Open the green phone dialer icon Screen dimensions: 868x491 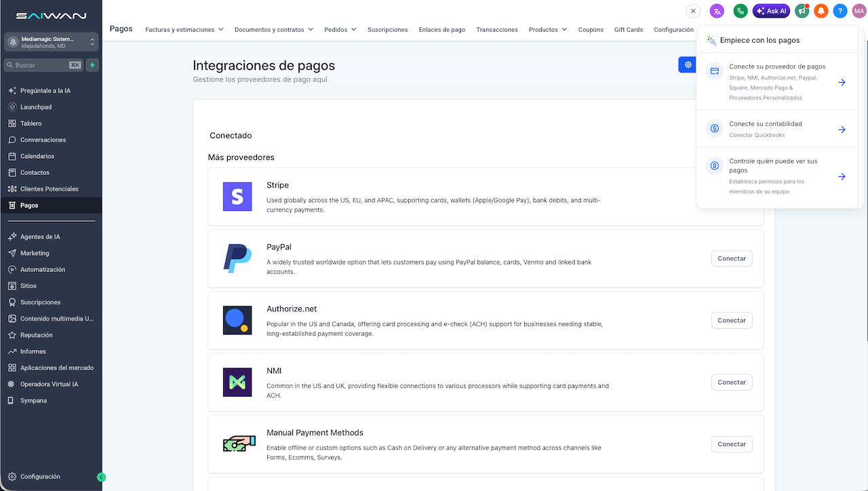[741, 11]
